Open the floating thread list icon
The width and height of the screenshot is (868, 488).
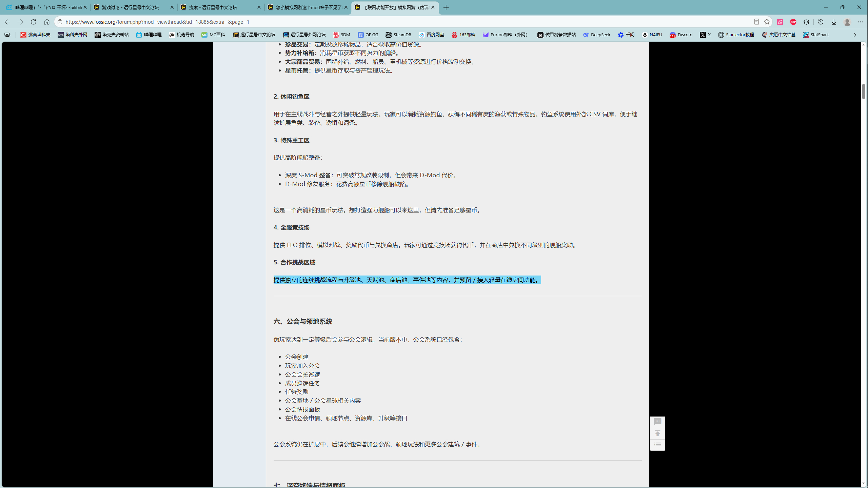(x=657, y=445)
